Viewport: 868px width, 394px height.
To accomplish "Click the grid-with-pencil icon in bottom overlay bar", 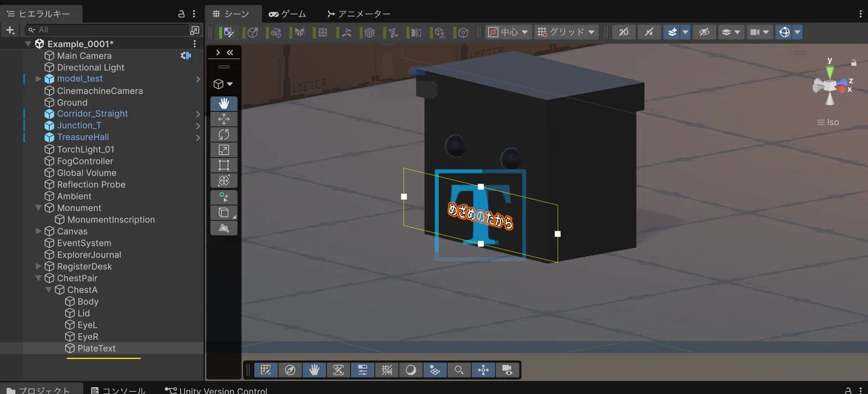I will 266,370.
